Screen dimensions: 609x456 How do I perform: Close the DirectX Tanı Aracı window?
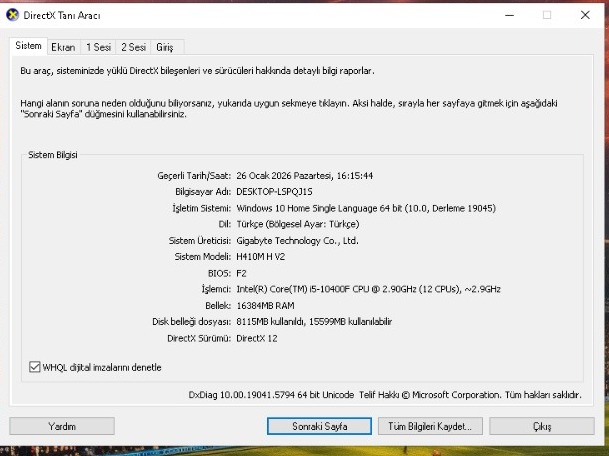coord(585,15)
